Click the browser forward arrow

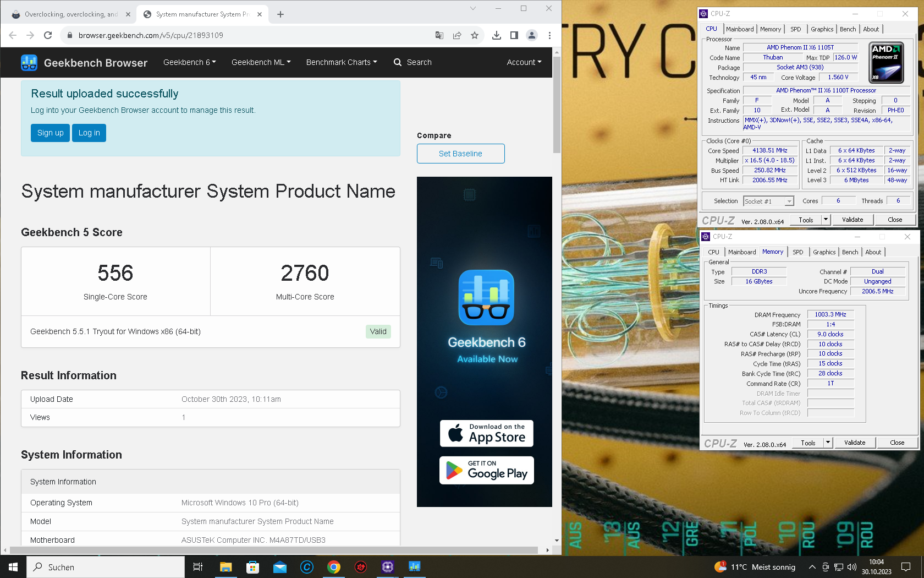point(30,35)
